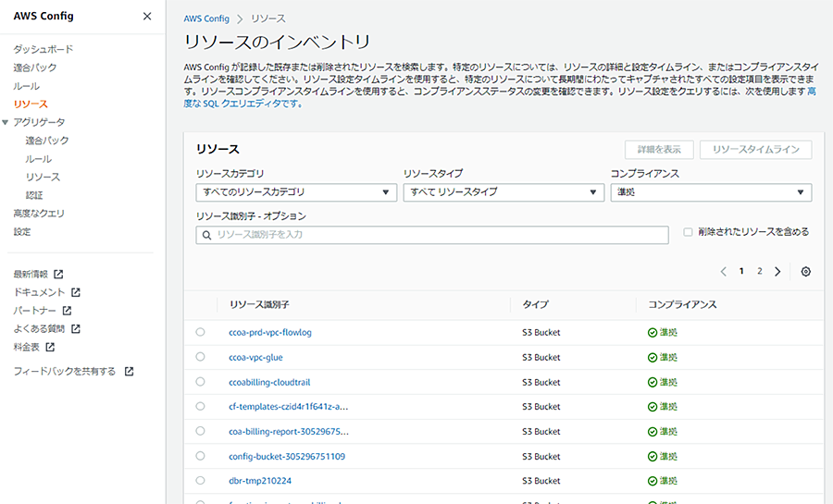Click AWS Config breadcrumb link

tap(206, 18)
